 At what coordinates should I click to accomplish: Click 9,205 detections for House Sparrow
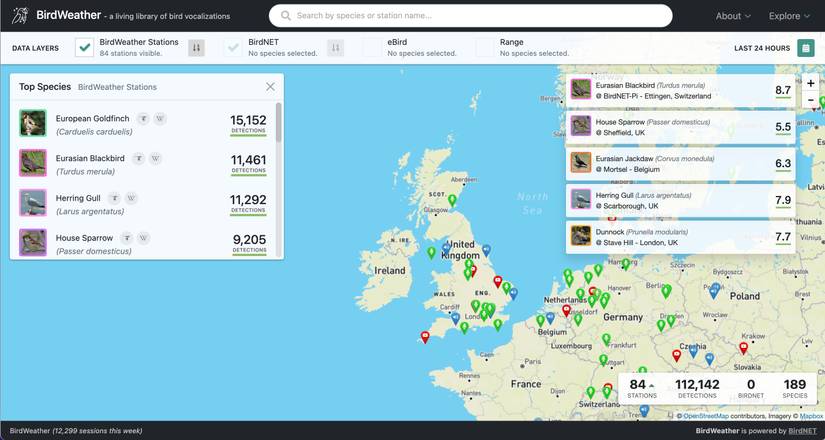[x=249, y=244]
